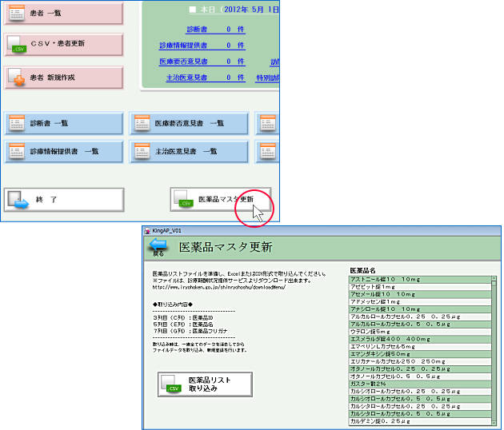Open 主治医意見書 count link in summary

click(186, 78)
